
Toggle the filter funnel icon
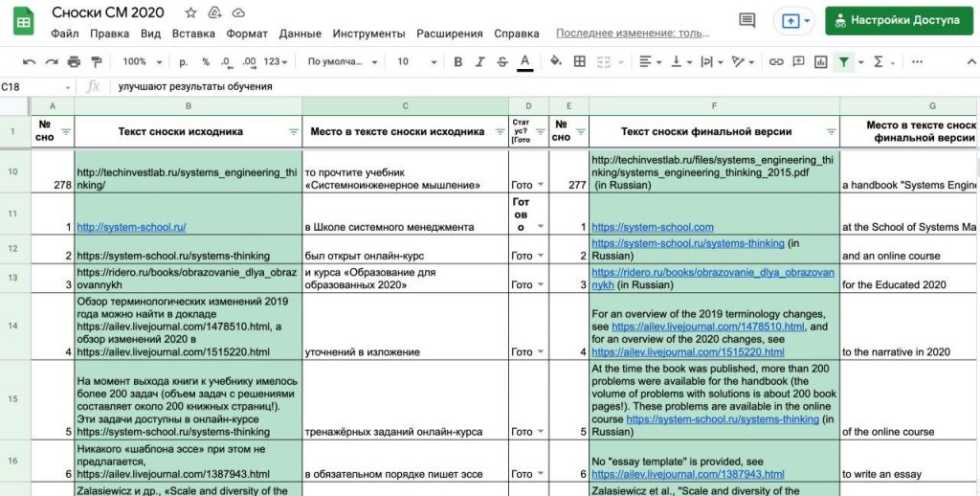pos(844,62)
